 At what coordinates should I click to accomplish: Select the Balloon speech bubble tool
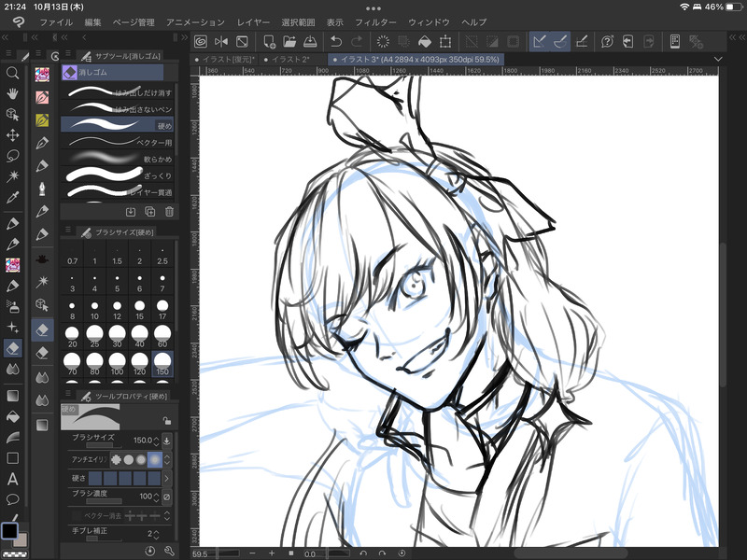pyautogui.click(x=12, y=499)
